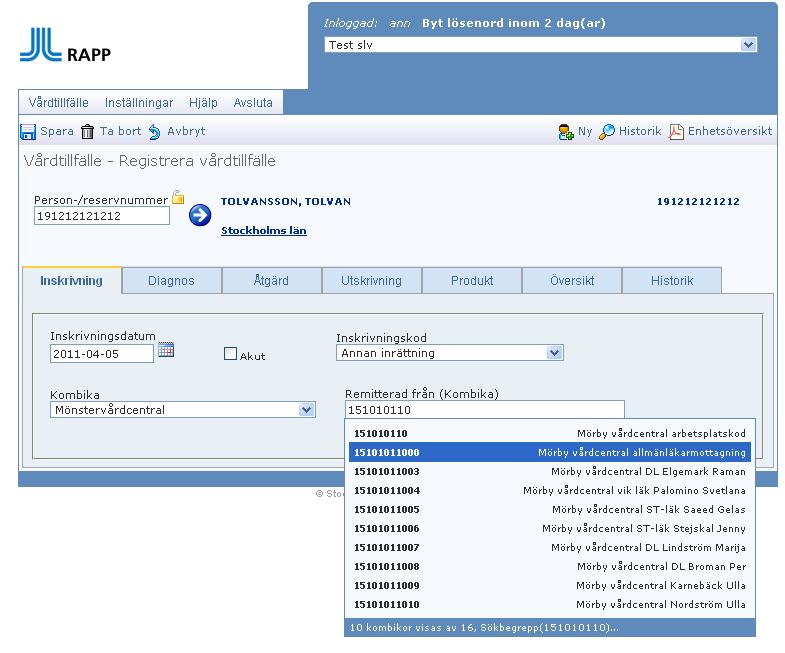785x653 pixels.
Task: Select 15101011009 Karnebäck Ulla
Action: coord(550,585)
